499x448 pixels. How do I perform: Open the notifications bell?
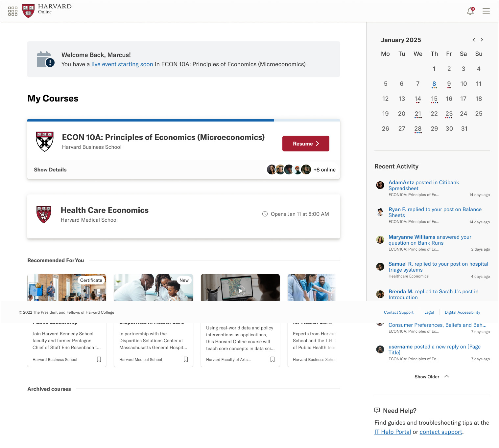470,11
